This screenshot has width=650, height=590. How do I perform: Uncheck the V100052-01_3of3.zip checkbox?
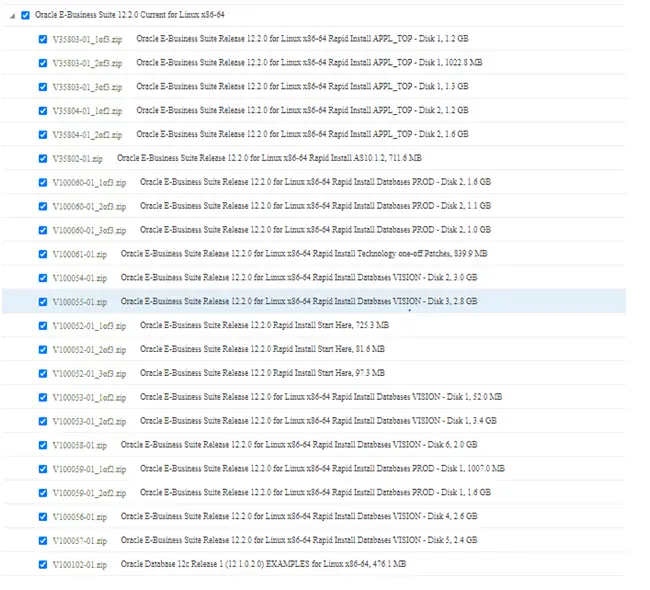(x=43, y=374)
